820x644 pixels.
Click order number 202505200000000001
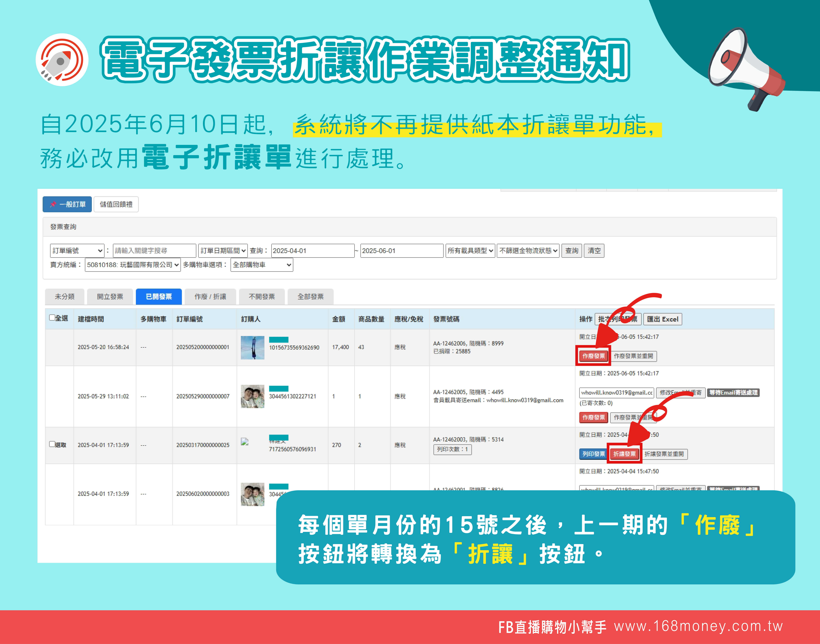[203, 347]
